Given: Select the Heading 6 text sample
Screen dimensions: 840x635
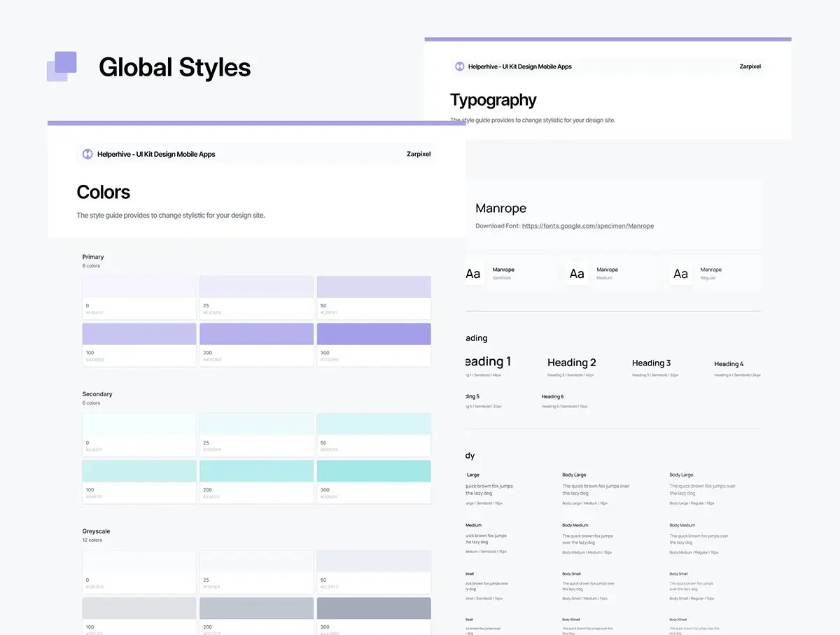Looking at the screenshot, I should (552, 397).
